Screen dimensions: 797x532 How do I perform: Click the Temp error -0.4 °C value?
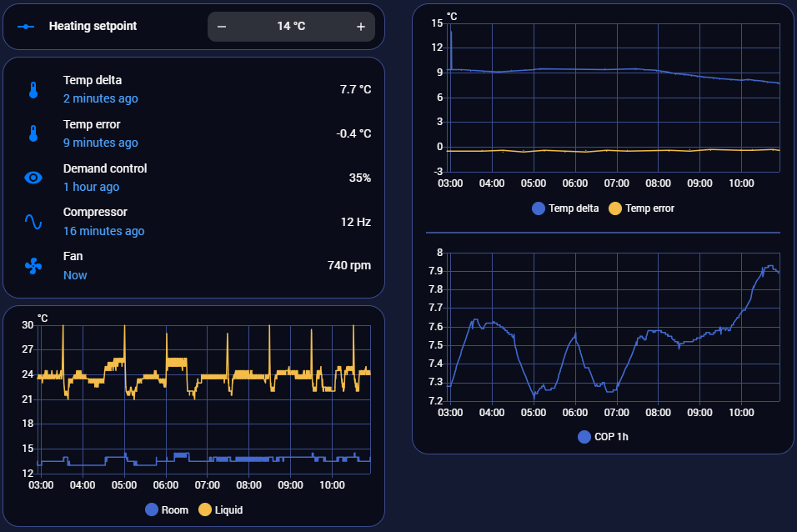[x=353, y=133]
